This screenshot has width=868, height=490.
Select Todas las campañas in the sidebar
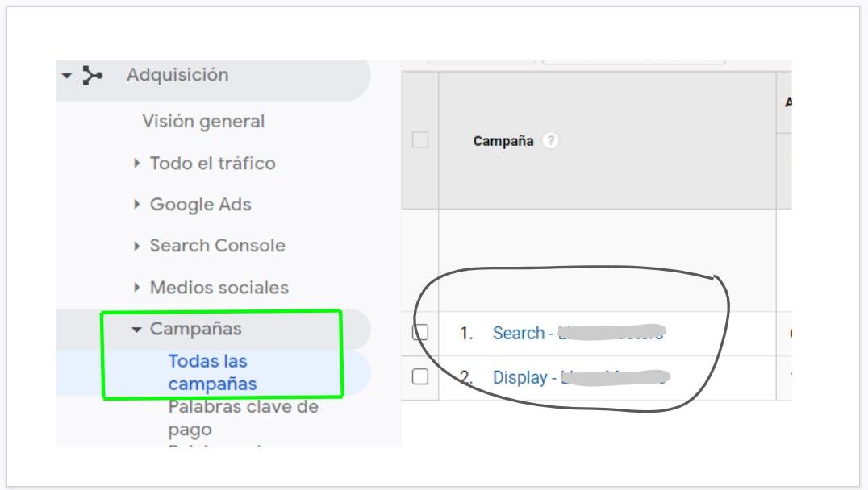pyautogui.click(x=208, y=371)
